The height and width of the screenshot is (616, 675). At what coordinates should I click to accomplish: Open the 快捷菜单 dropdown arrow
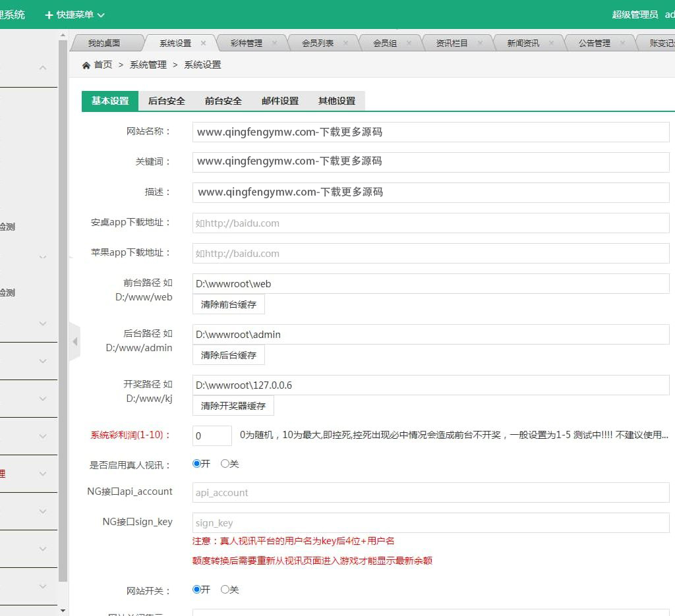(x=101, y=15)
